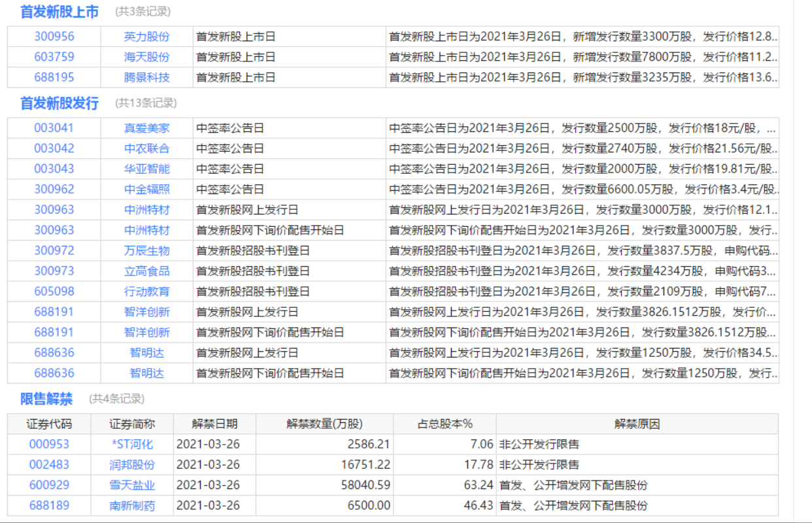This screenshot has width=812, height=523.
Task: Select description mentioning 发行价格21.56元
Action: coord(583,148)
